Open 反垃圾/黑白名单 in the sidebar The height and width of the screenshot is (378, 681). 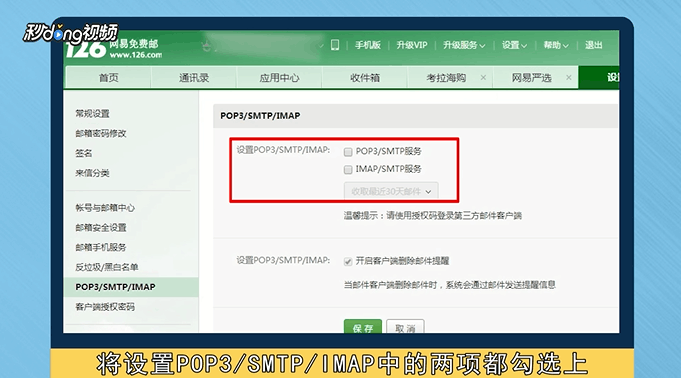pos(107,267)
